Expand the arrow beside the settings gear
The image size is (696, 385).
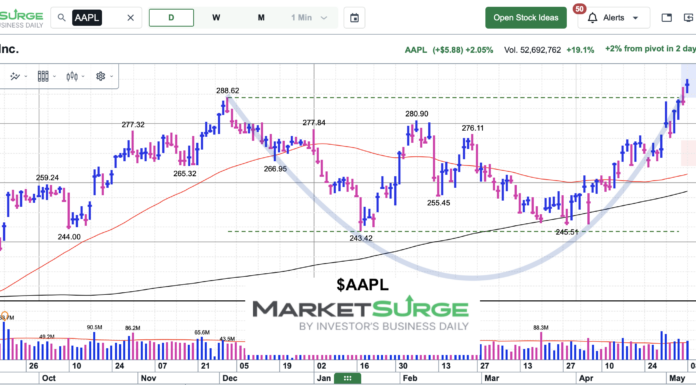(111, 76)
